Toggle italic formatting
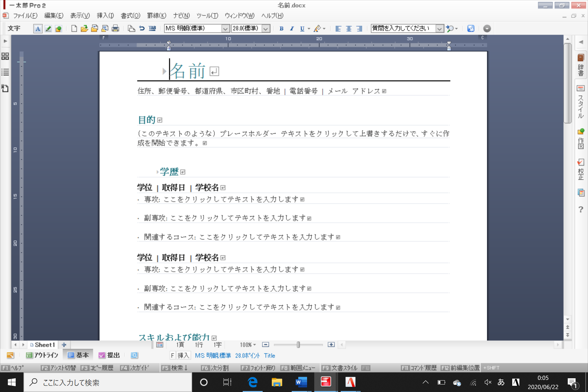The height and width of the screenshot is (392, 588). (x=292, y=28)
